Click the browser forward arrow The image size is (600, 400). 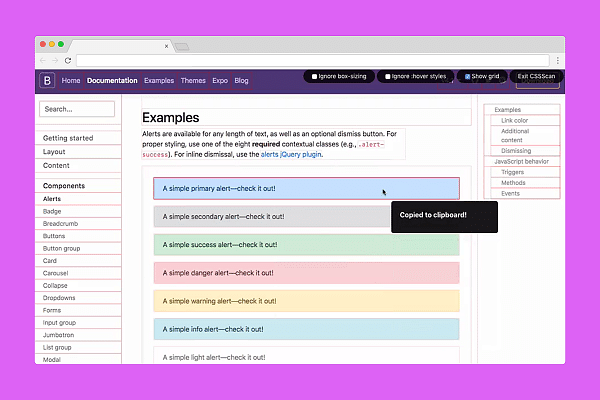coord(56,60)
